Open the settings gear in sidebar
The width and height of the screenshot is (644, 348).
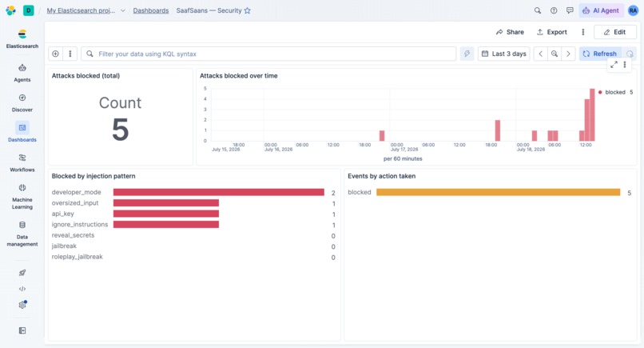pyautogui.click(x=22, y=305)
